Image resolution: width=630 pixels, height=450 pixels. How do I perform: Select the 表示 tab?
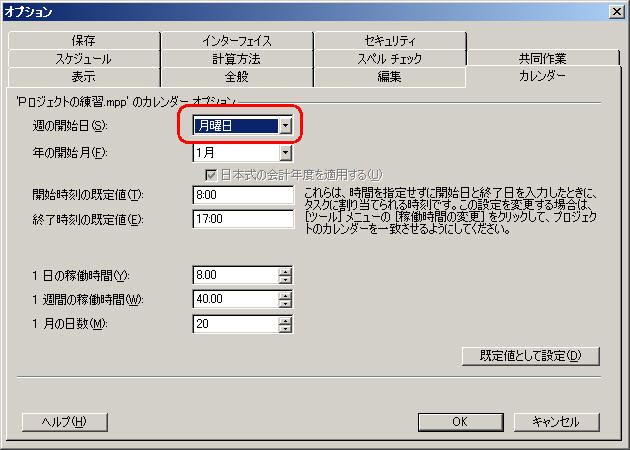point(83,77)
